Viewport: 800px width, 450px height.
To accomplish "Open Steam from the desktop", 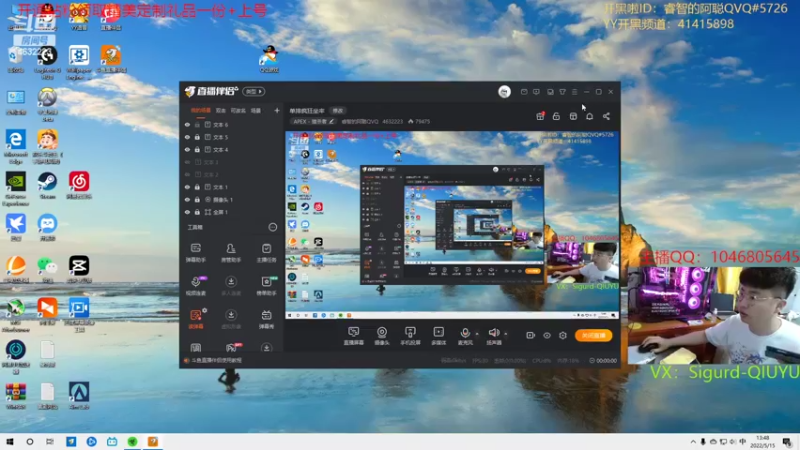I will [x=47, y=186].
